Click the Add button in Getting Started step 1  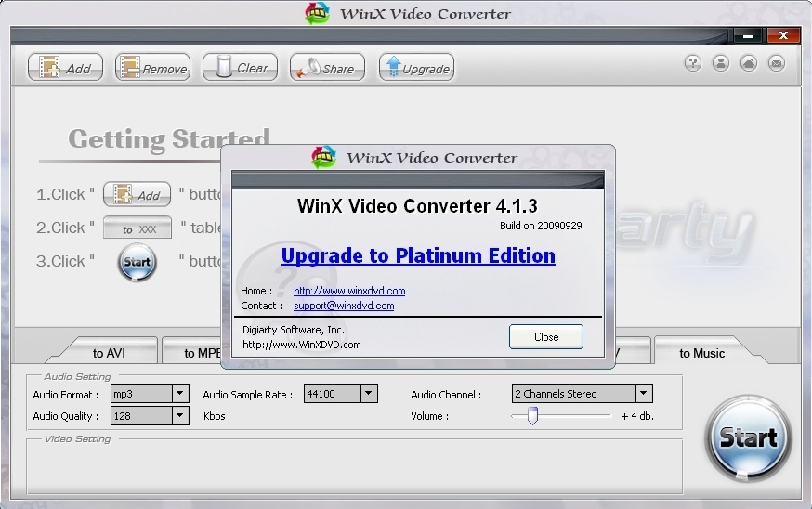click(137, 195)
